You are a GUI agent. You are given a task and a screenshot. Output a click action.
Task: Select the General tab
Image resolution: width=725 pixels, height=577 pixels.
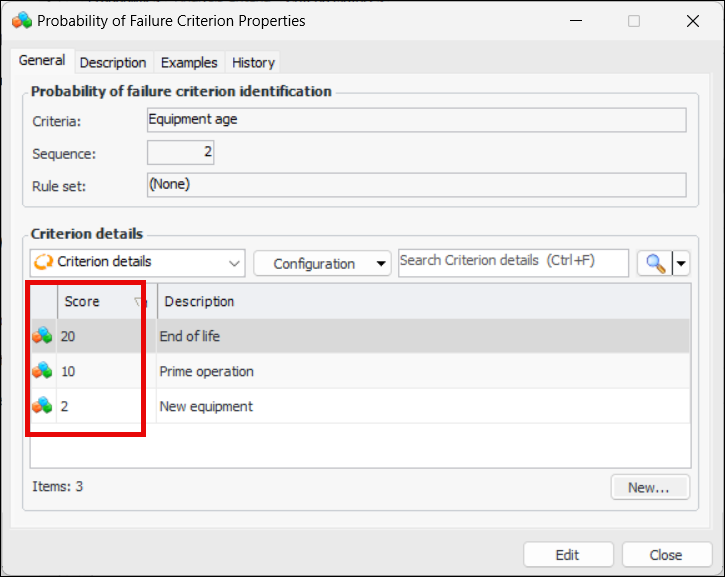point(42,61)
